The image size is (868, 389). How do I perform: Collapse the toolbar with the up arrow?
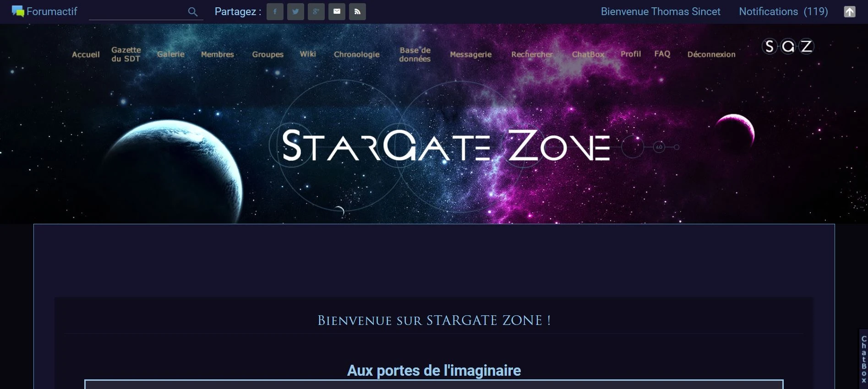(x=850, y=11)
